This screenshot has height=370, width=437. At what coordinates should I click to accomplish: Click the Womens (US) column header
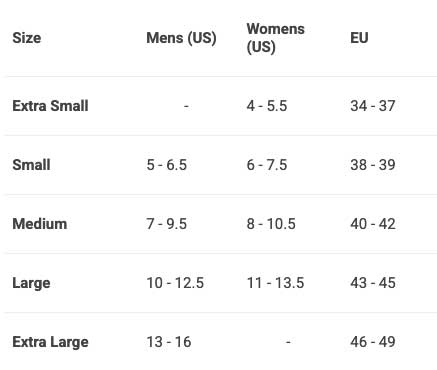[x=275, y=38]
